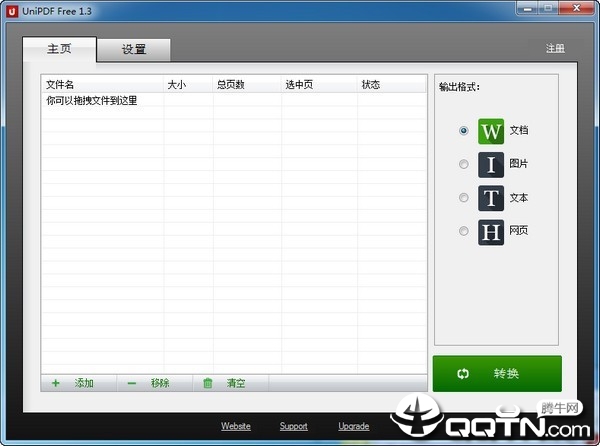Switch to the 主页 tab
This screenshot has width=600, height=446.
(59, 49)
